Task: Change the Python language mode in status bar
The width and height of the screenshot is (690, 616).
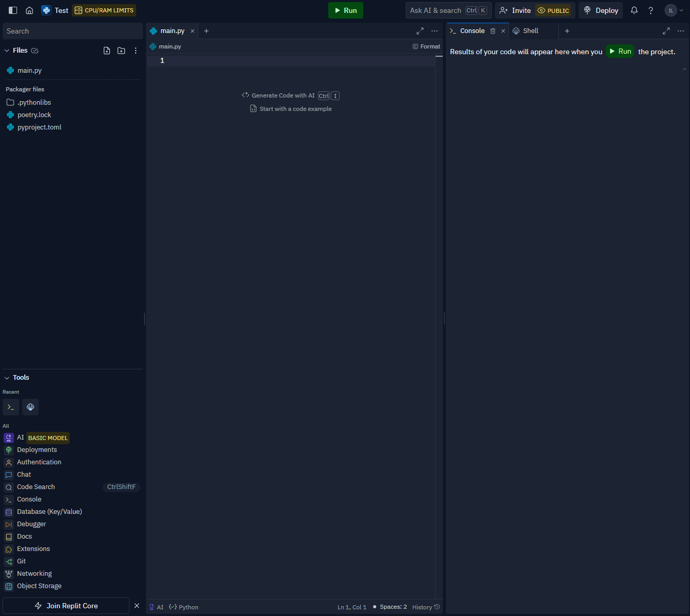Action: 184,607
